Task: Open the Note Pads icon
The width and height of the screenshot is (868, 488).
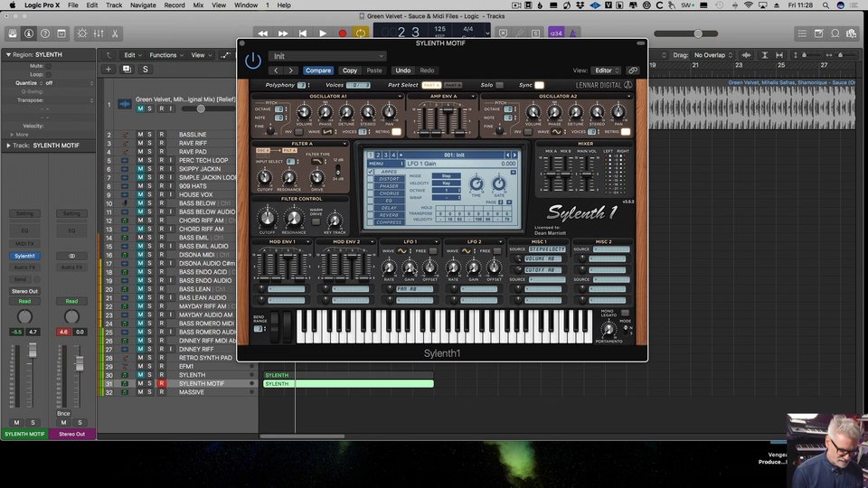Action: click(x=819, y=33)
